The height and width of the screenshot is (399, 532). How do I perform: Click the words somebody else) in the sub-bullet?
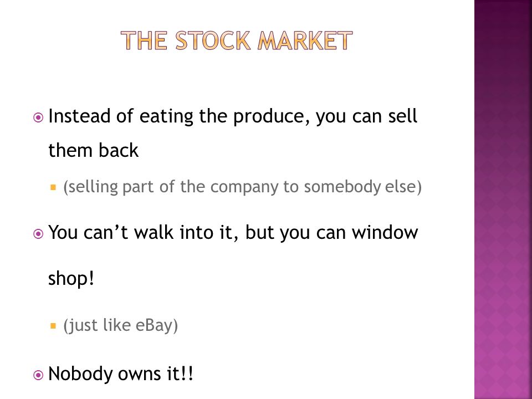(362, 187)
